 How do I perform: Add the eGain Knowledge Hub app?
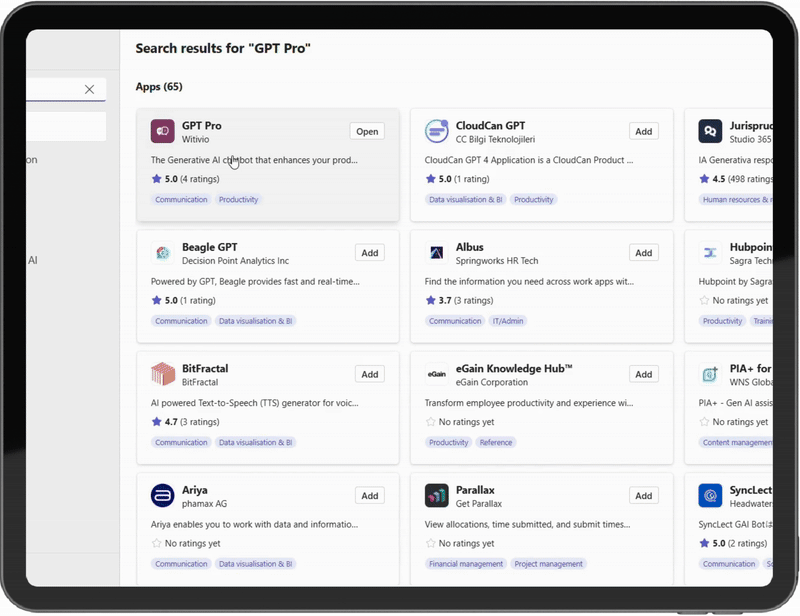pos(644,374)
